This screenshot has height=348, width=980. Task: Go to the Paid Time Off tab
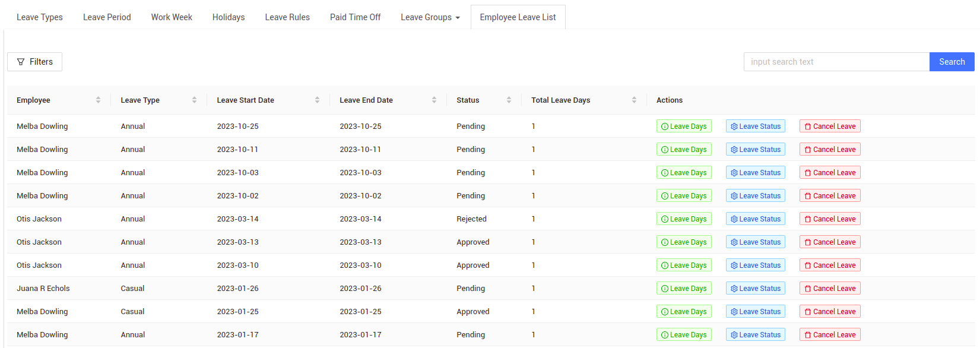coord(355,17)
